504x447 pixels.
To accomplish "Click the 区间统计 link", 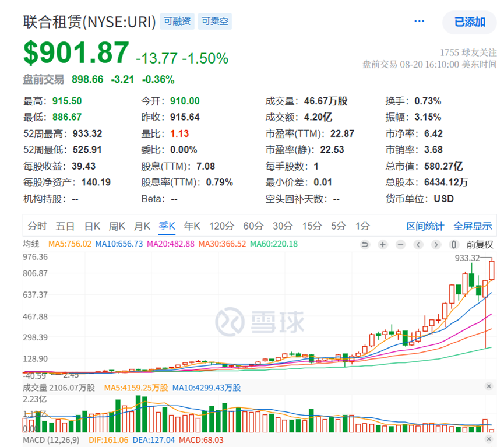I will [425, 226].
